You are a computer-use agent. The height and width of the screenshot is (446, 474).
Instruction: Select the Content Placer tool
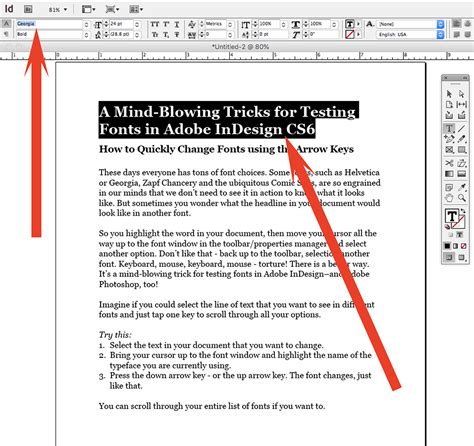(x=461, y=115)
